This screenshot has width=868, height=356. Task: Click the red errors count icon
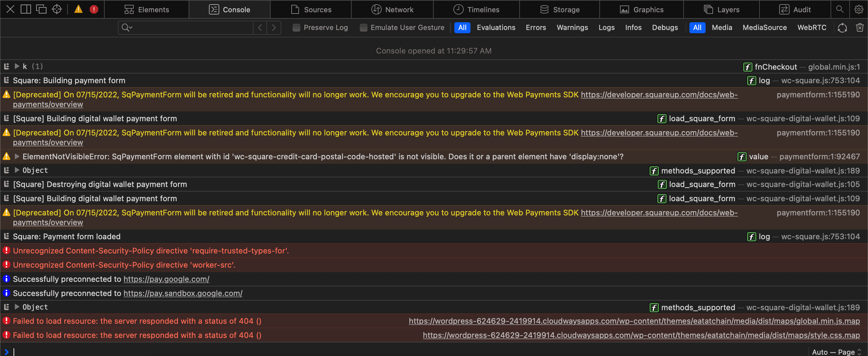click(x=94, y=9)
